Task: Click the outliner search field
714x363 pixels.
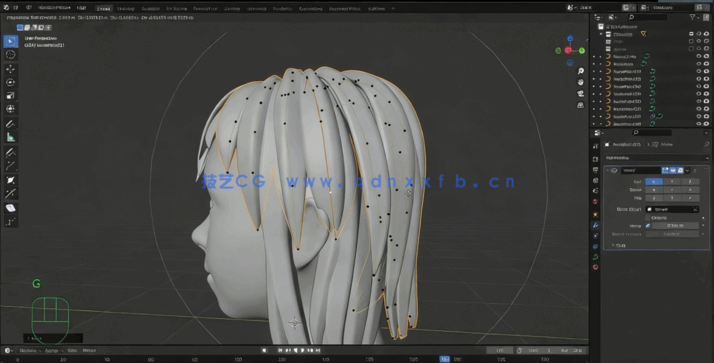Action: pos(649,17)
